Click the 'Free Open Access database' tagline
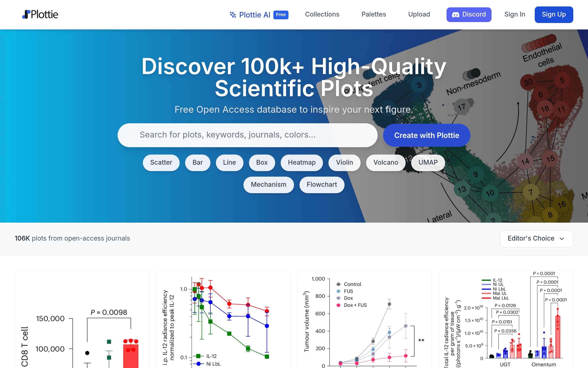The image size is (588, 368). click(294, 109)
